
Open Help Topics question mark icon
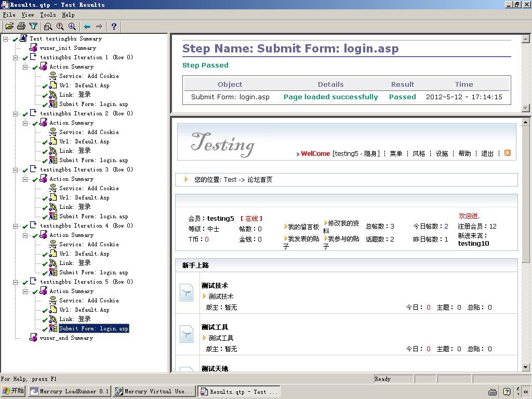[114, 26]
